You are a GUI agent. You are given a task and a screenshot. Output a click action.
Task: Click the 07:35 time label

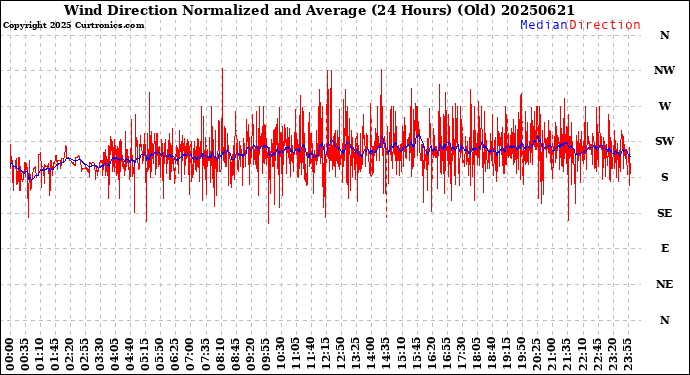pyautogui.click(x=205, y=354)
